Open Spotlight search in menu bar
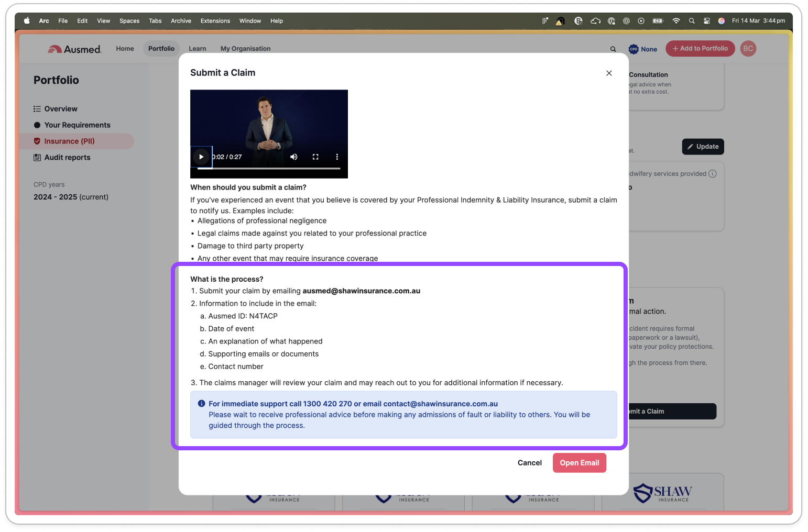This screenshot has width=808, height=532. (x=692, y=21)
